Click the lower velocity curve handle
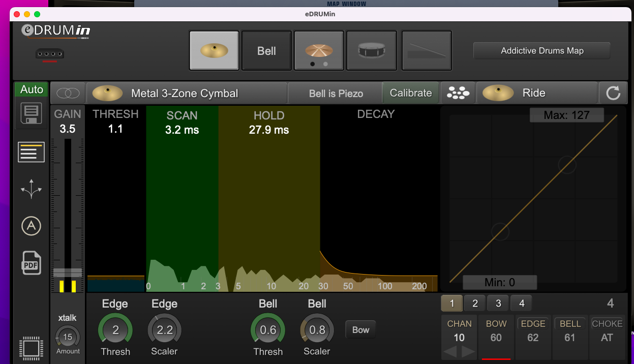The width and height of the screenshot is (634, 364). (x=500, y=231)
